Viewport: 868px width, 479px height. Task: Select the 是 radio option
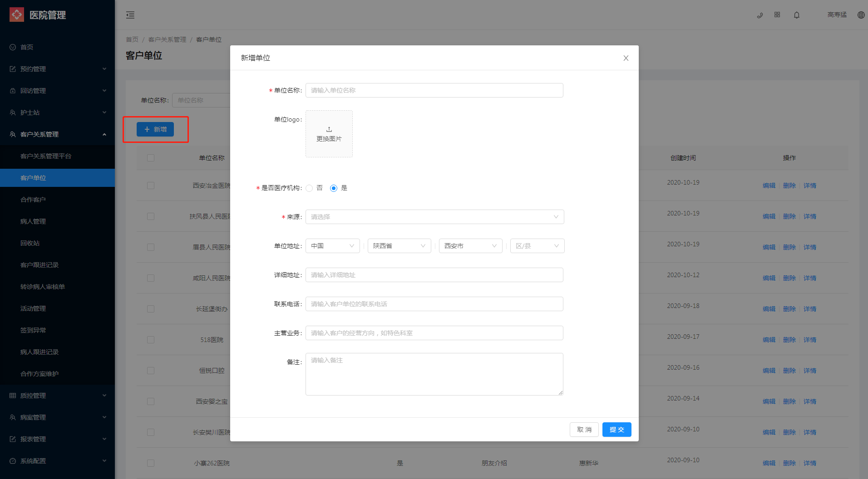(334, 188)
